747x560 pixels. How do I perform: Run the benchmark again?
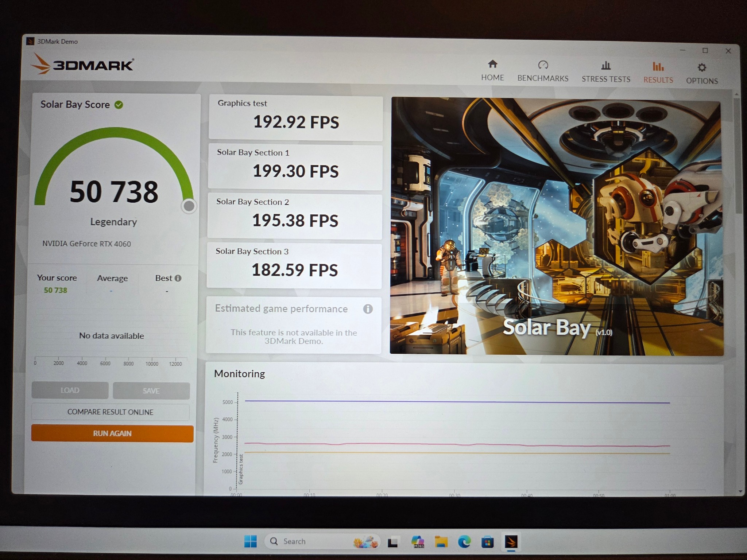[112, 433]
